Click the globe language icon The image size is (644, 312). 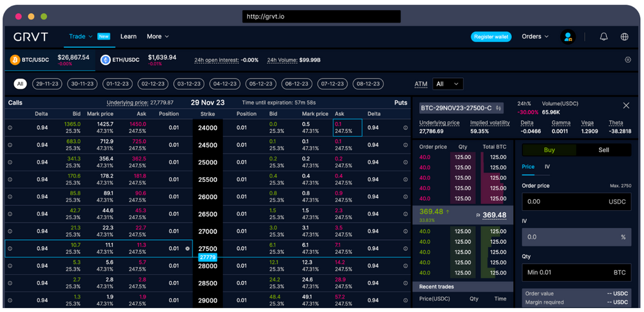tap(624, 37)
